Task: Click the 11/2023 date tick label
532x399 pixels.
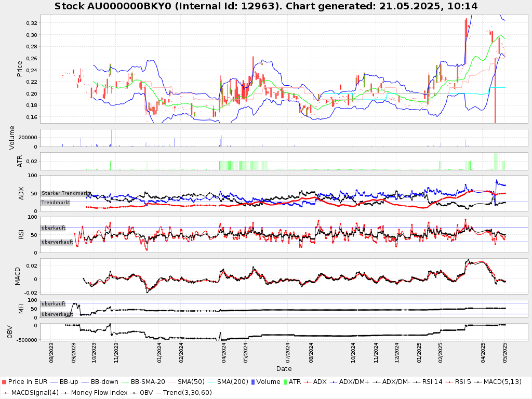Action: click(x=116, y=353)
